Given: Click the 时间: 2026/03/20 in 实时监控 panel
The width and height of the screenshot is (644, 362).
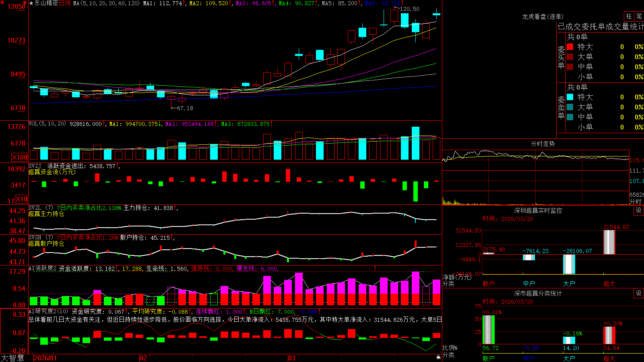Looking at the screenshot, I should [x=508, y=219].
